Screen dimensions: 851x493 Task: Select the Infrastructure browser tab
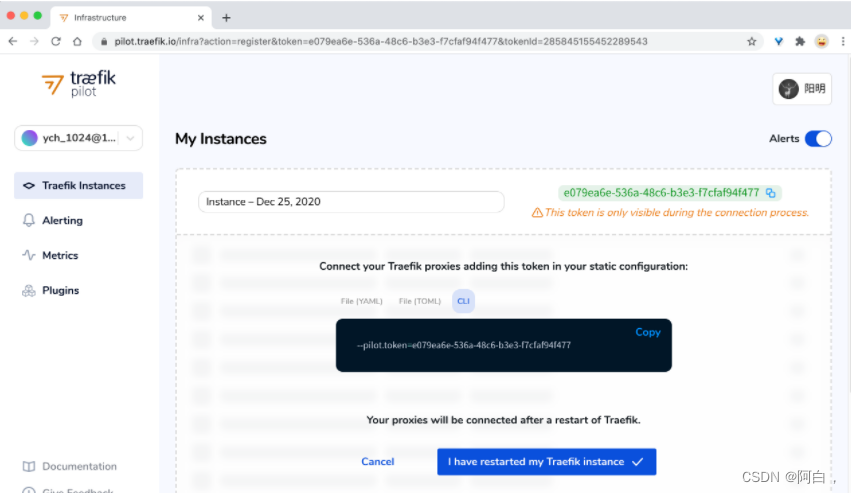click(x=131, y=18)
